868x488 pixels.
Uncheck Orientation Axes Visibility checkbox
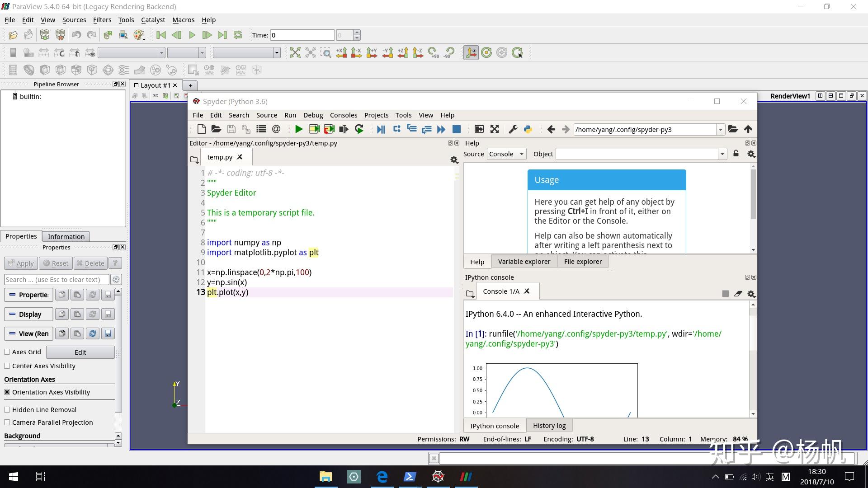coord(7,392)
